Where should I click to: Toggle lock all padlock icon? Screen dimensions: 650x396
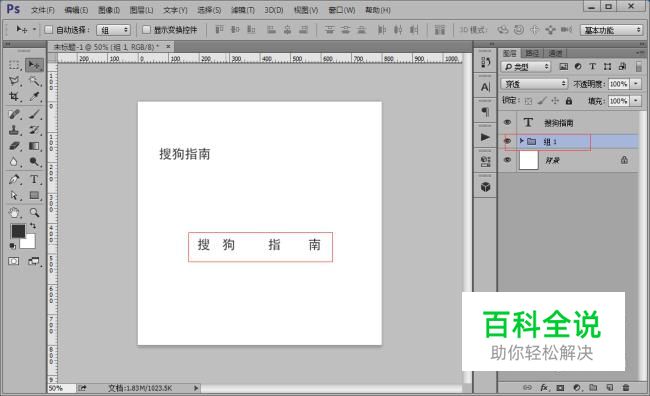[x=569, y=100]
